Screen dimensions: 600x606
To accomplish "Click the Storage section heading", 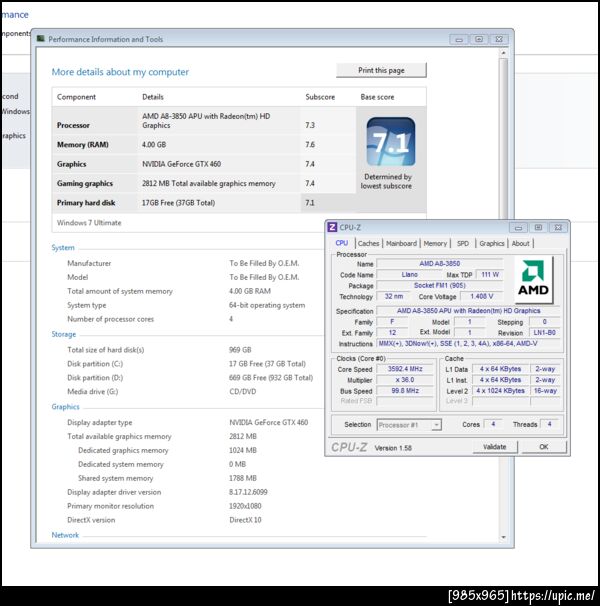I will tap(64, 334).
